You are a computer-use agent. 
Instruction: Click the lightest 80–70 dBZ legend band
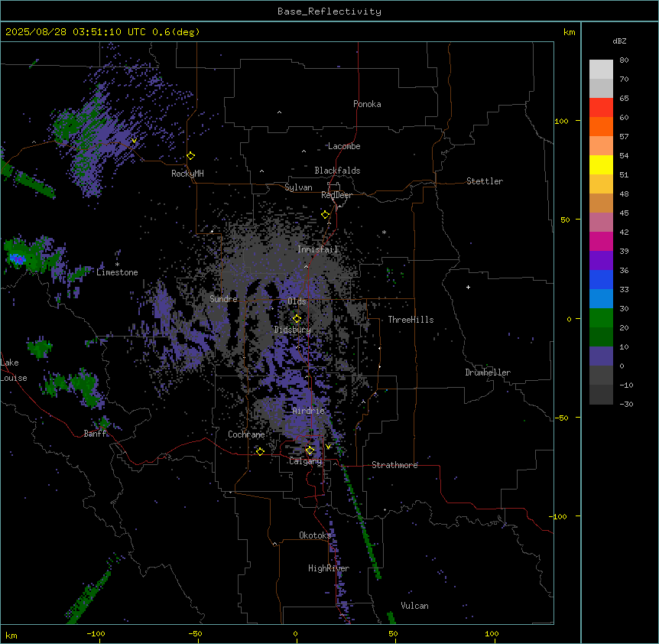[x=601, y=70]
